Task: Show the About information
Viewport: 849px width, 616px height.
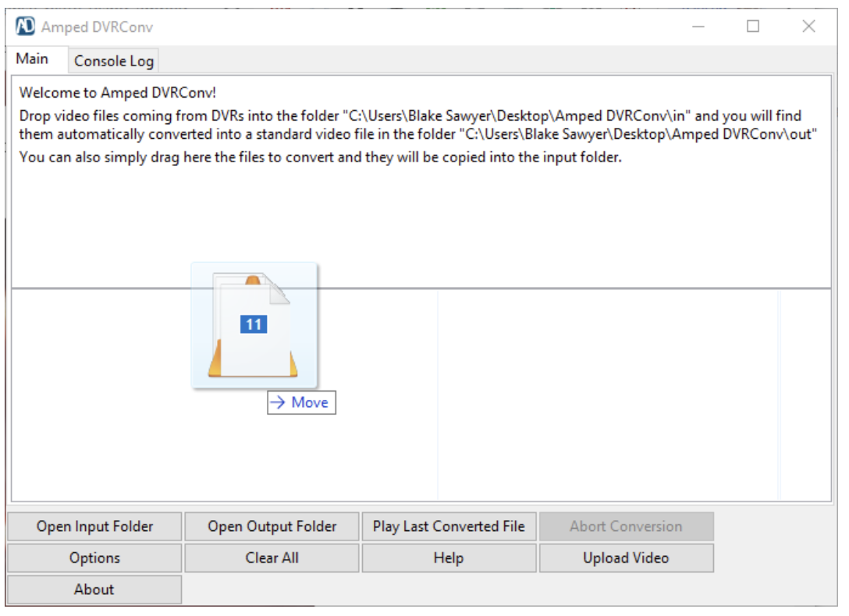Action: 94,589
